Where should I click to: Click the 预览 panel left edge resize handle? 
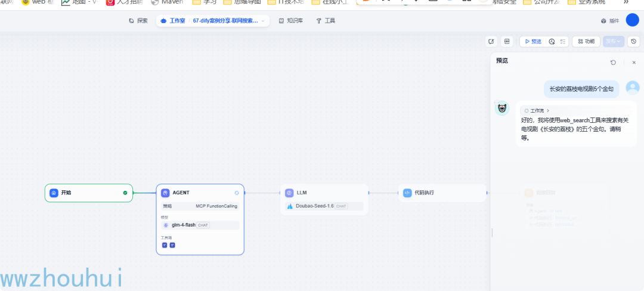491,233
